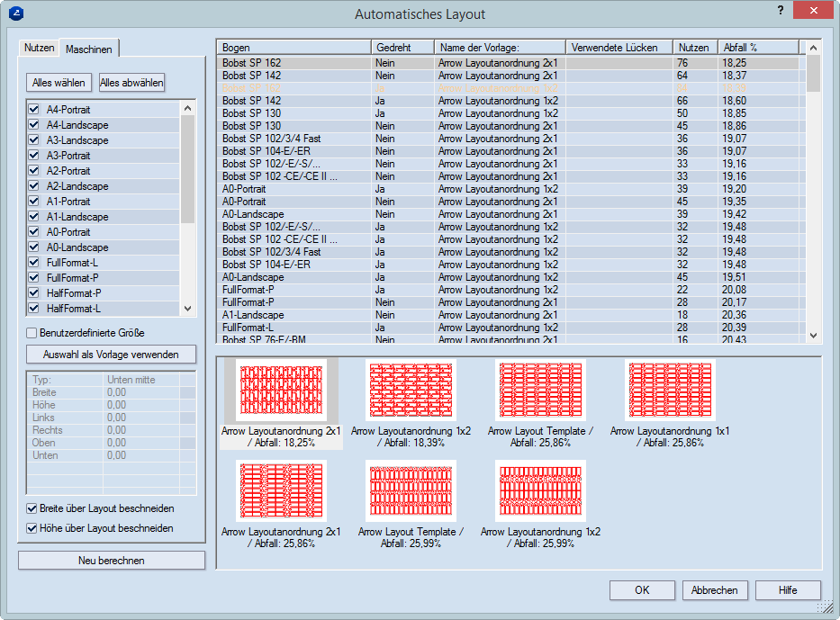Viewport: 840px width, 620px height.
Task: Choose Arrow Layout Template thumbnail with 25,99% waste
Action: [x=411, y=491]
